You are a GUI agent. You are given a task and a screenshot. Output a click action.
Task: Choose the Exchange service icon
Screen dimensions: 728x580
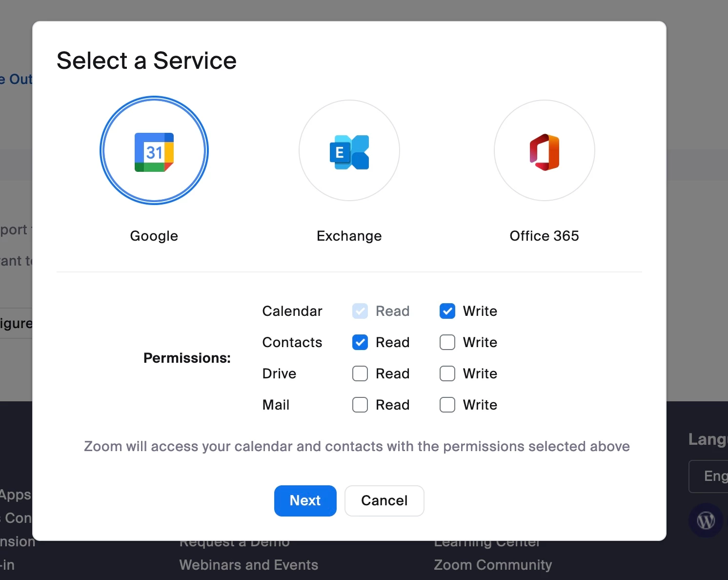(x=349, y=150)
